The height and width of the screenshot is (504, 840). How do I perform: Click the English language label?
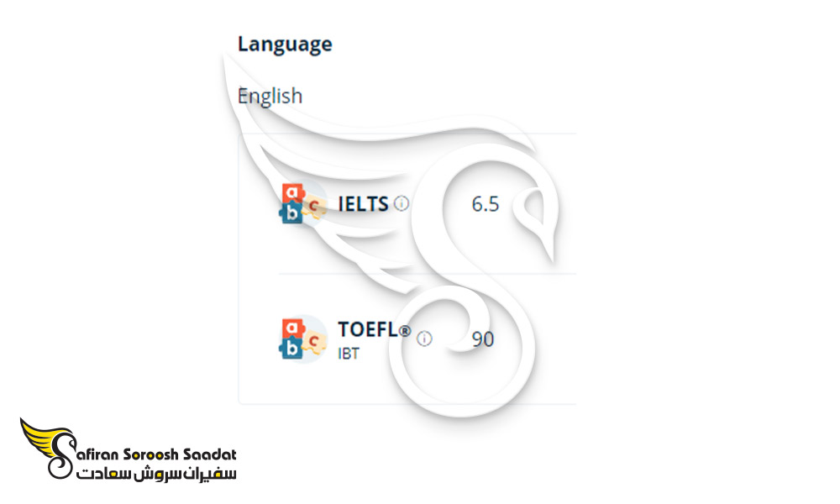(270, 97)
